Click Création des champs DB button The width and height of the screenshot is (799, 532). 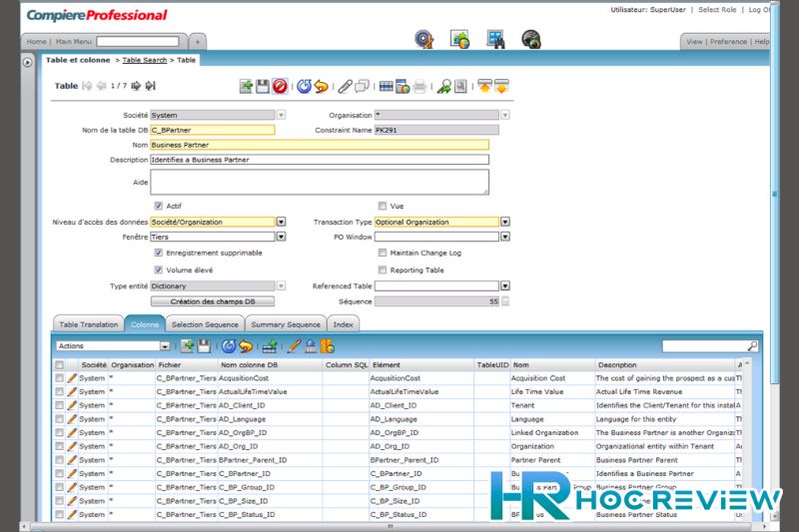pos(213,301)
